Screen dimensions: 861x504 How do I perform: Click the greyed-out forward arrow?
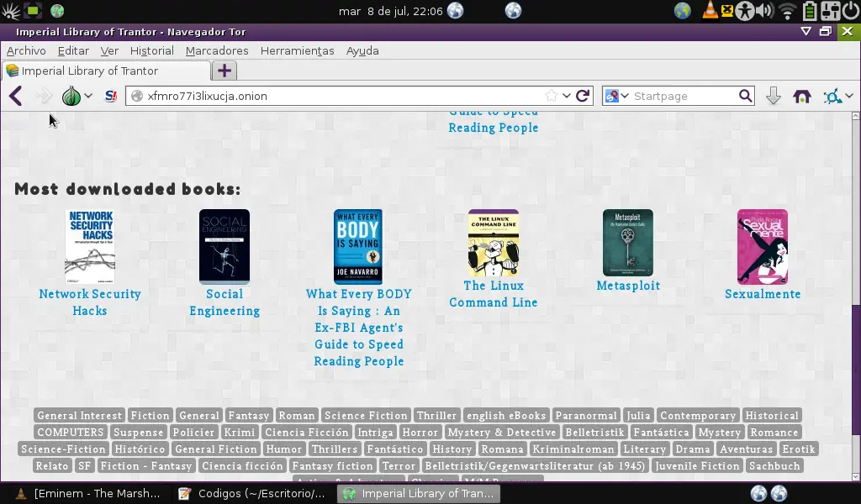pyautogui.click(x=44, y=96)
